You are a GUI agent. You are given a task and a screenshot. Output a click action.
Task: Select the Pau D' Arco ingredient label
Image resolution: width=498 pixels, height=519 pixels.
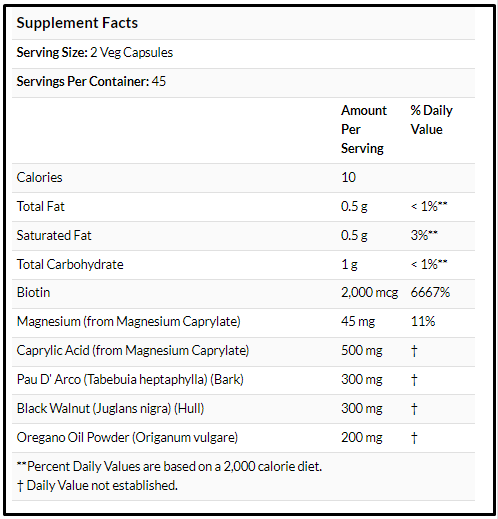click(x=130, y=380)
